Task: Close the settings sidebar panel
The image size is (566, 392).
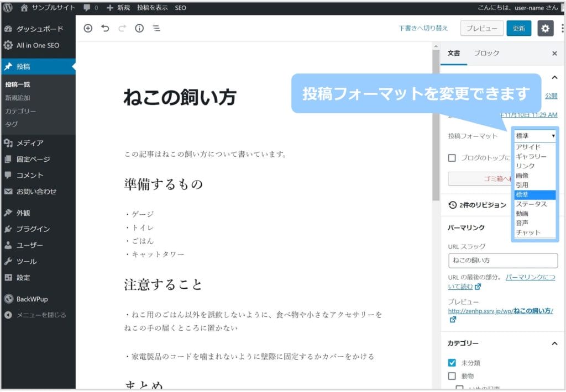Action: [x=554, y=54]
